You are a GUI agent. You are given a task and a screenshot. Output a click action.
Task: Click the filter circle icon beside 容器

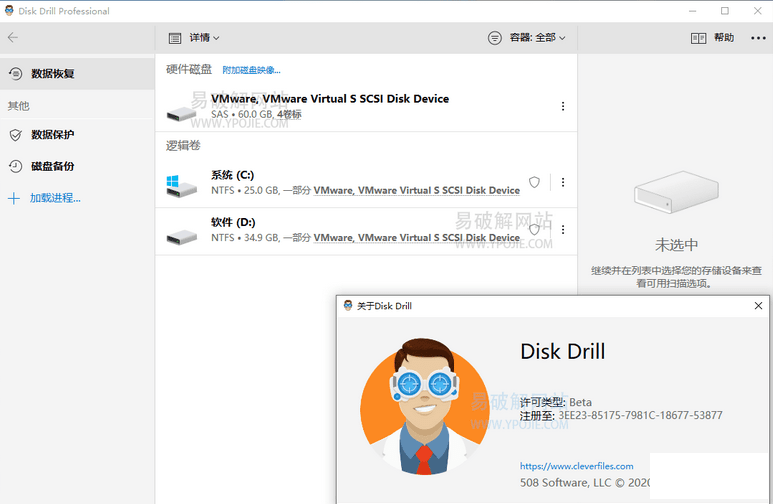click(494, 37)
